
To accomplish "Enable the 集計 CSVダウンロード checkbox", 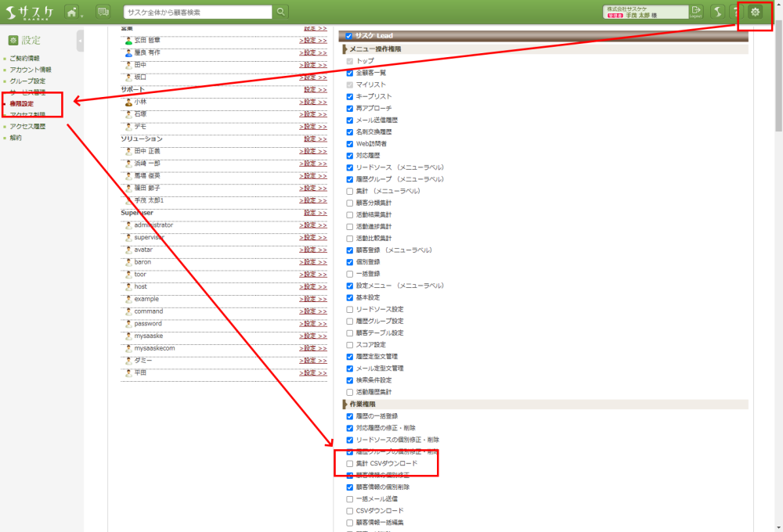I will 350,463.
